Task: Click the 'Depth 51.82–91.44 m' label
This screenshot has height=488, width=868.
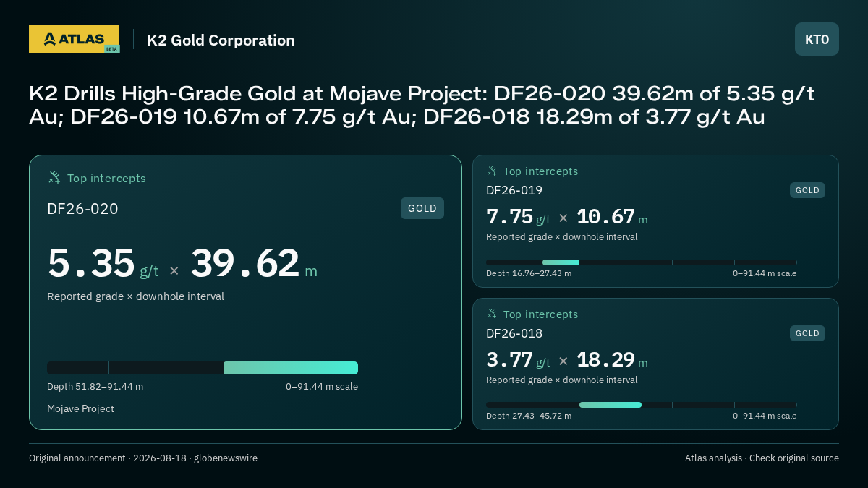Action: 95,386
